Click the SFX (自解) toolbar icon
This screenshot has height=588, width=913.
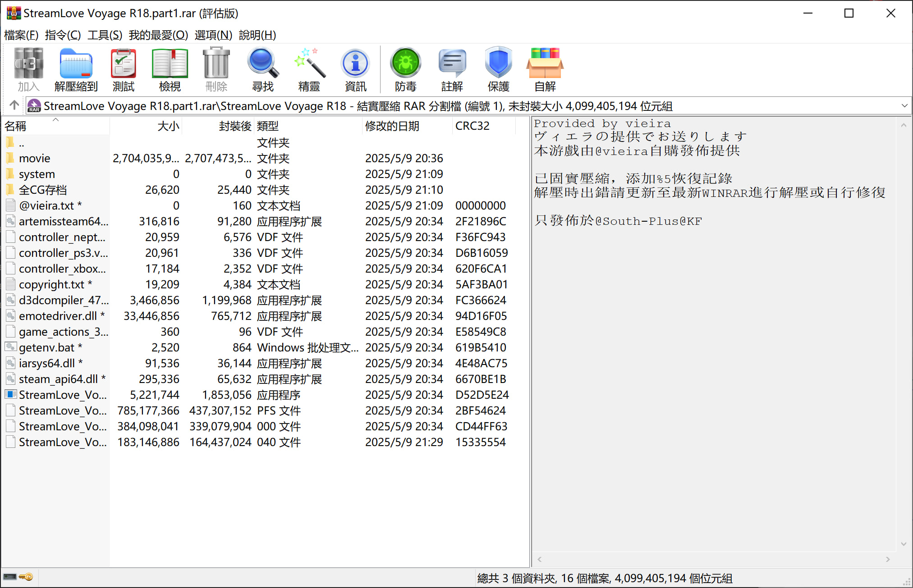[545, 69]
